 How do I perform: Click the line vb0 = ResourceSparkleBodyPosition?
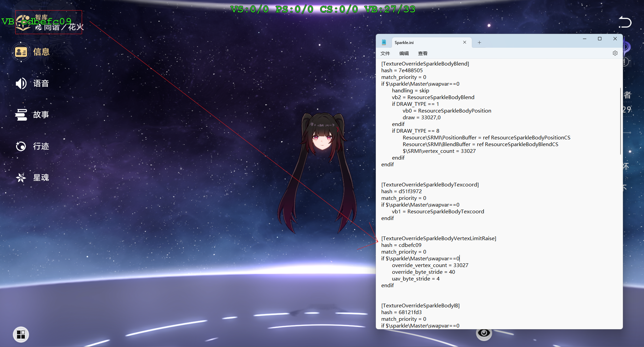[x=447, y=111]
